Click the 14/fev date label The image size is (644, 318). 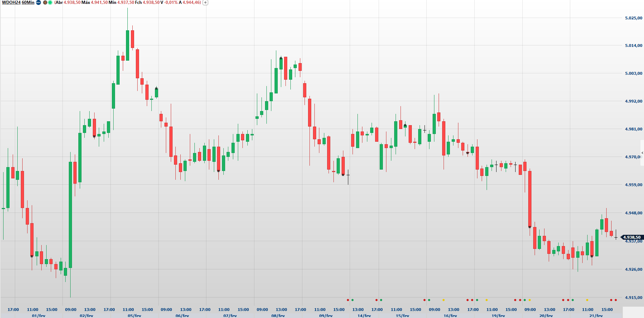(364, 316)
